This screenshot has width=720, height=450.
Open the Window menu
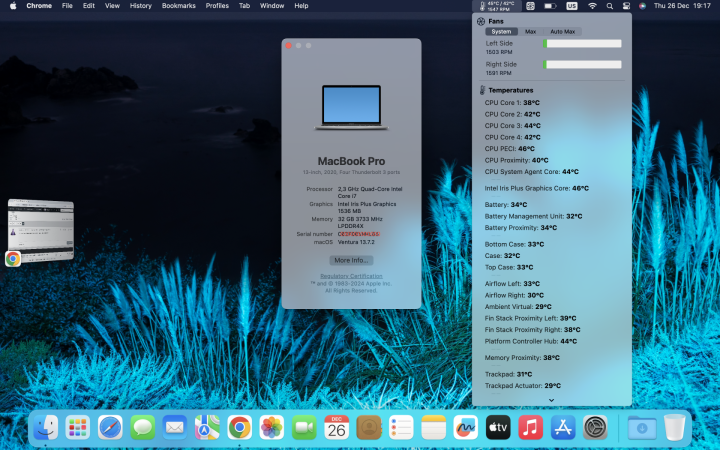272,6
